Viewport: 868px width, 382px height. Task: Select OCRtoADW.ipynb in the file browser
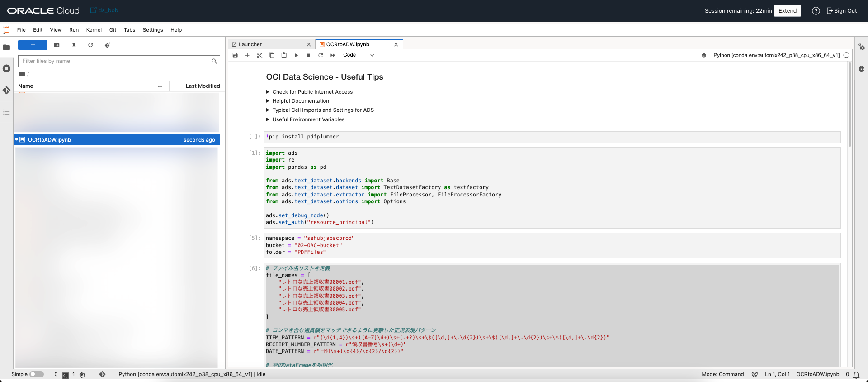[117, 140]
